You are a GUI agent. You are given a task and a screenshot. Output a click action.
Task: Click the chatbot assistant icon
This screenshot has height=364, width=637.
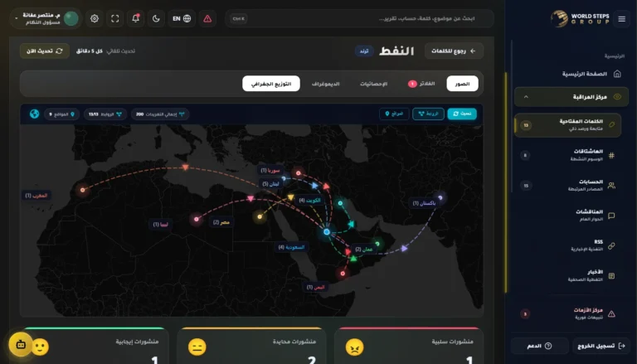coord(21,344)
